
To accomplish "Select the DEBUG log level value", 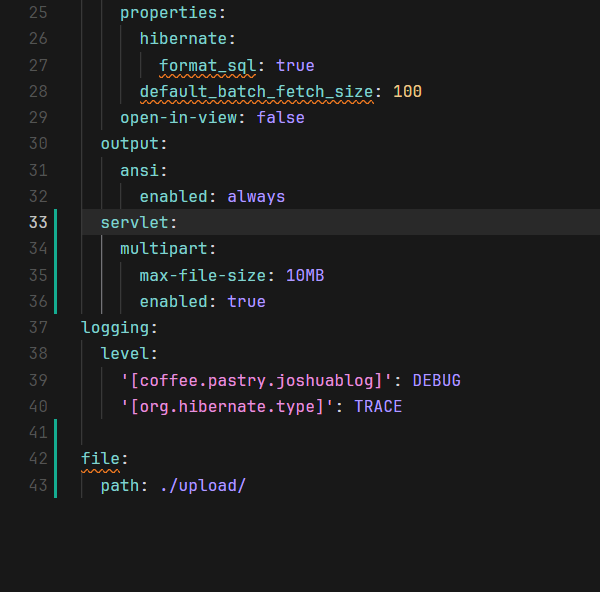I will pyautogui.click(x=437, y=381).
